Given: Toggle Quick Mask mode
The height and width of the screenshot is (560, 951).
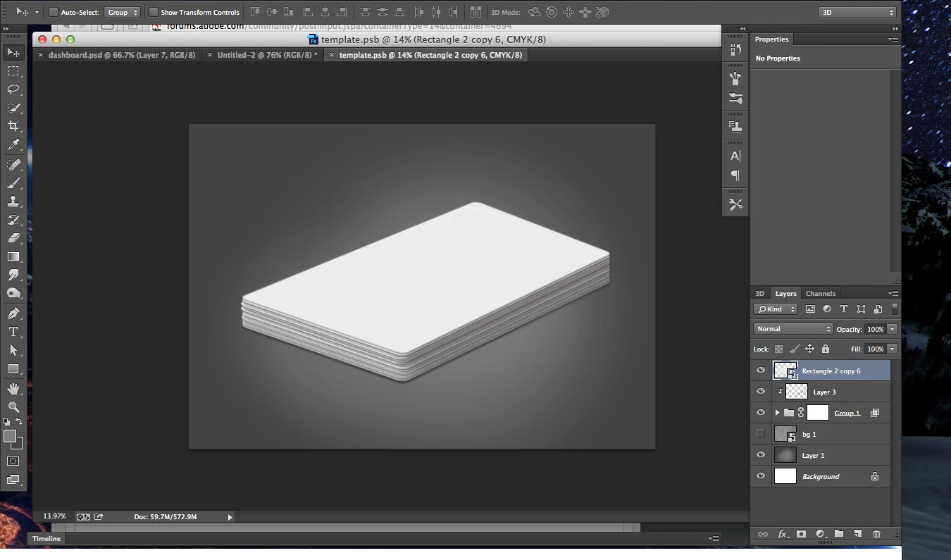Looking at the screenshot, I should pos(13,461).
